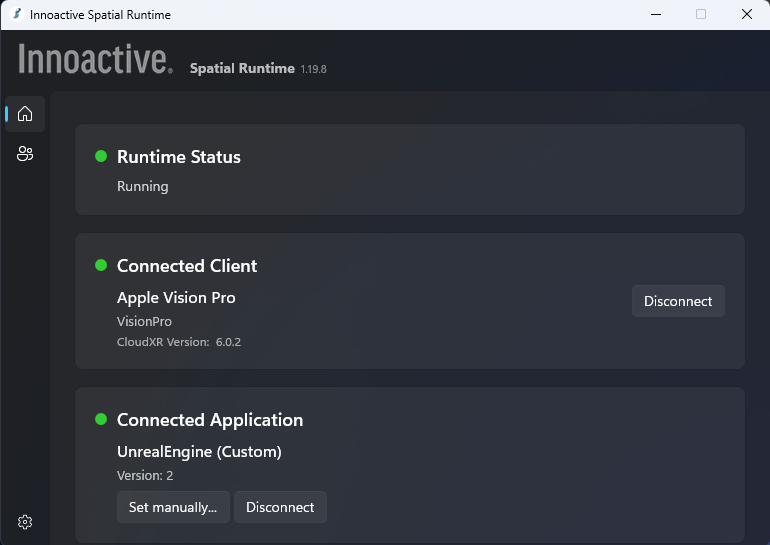Close the Innoactive Spatial Runtime window
The height and width of the screenshot is (545, 770).
(x=746, y=14)
